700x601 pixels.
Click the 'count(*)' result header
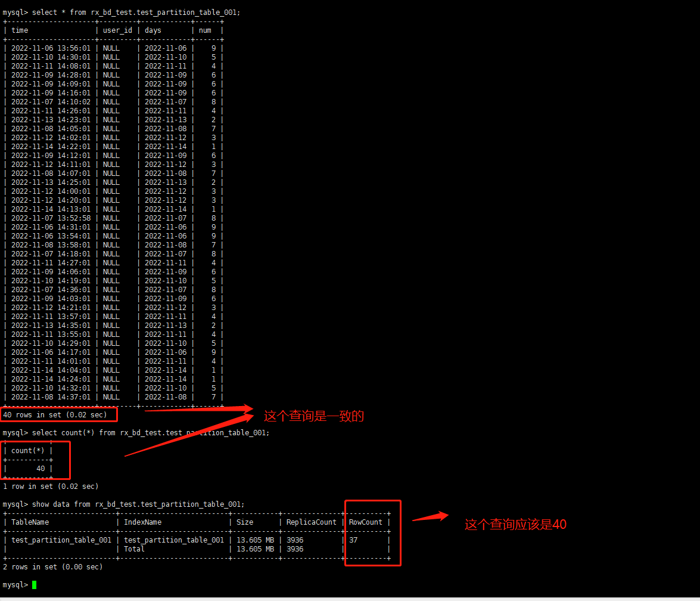click(28, 451)
